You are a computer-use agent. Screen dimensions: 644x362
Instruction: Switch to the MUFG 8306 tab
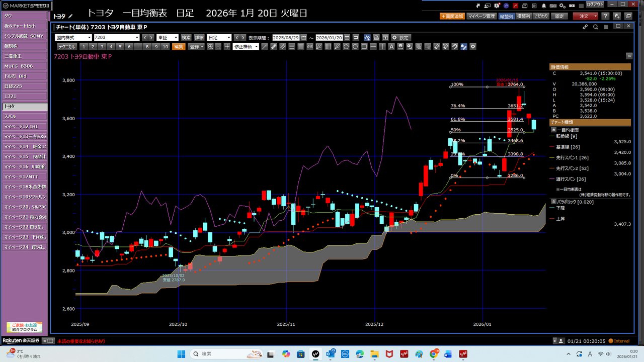pyautogui.click(x=24, y=66)
